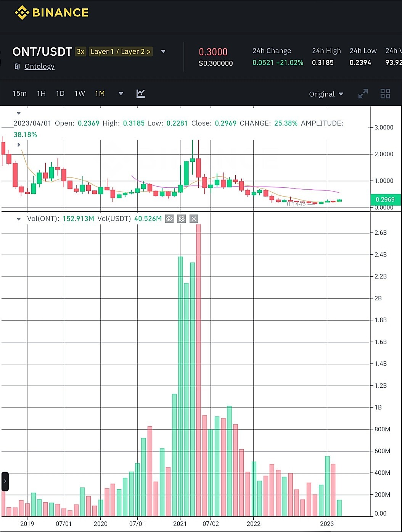Image resolution: width=402 pixels, height=532 pixels.
Task: Click the 2.6B volume axis label
Action: click(x=381, y=233)
